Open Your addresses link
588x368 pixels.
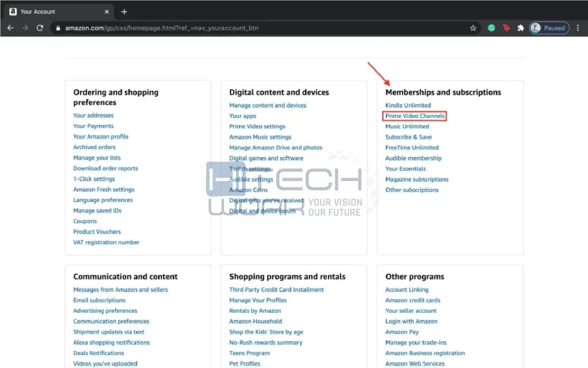click(94, 115)
